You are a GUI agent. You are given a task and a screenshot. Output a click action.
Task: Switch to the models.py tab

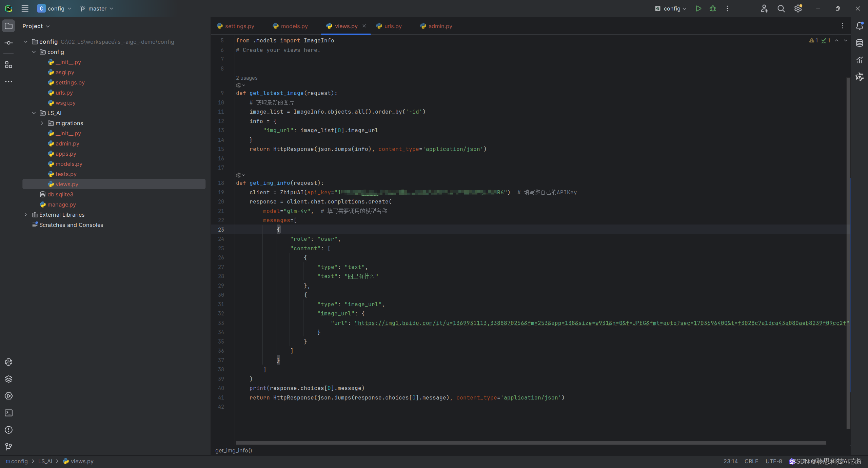click(x=294, y=26)
